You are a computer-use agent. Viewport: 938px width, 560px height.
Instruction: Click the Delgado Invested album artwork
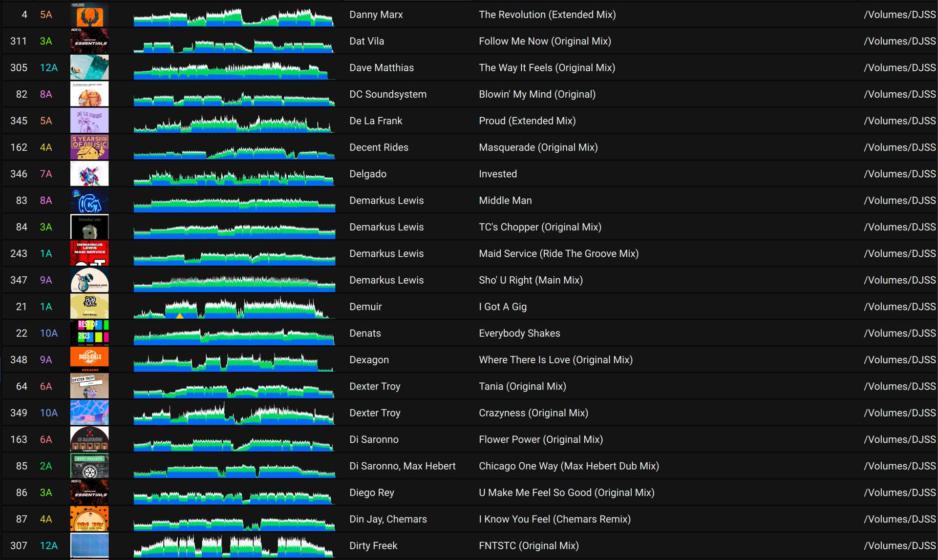point(89,174)
